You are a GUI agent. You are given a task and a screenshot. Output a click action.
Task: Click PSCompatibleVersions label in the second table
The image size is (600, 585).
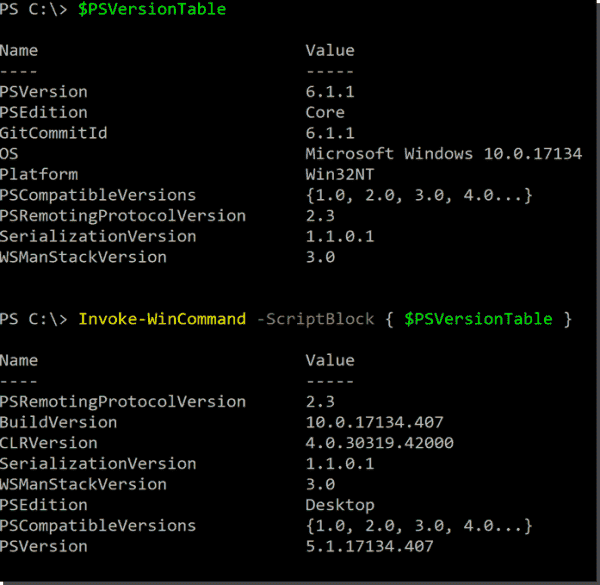[x=98, y=526]
